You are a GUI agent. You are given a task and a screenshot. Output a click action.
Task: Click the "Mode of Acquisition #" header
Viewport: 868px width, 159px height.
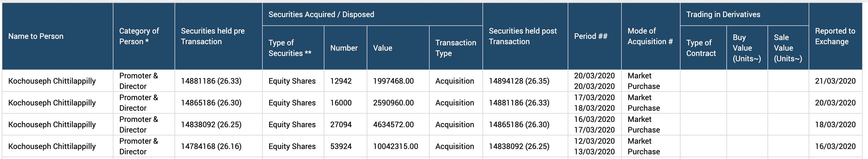650,36
